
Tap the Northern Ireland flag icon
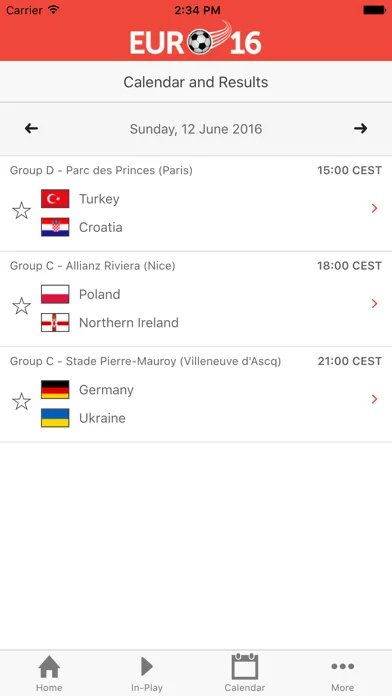coord(55,322)
